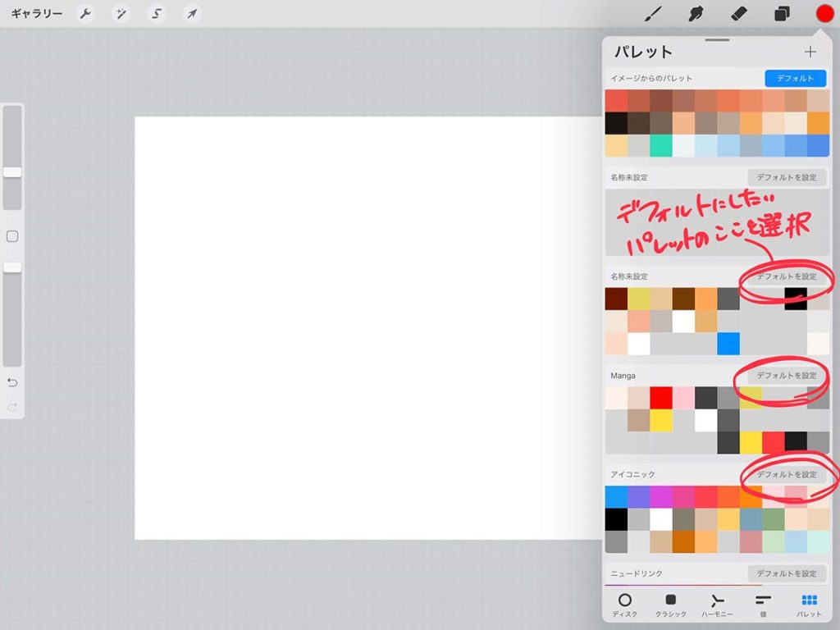The height and width of the screenshot is (630, 840).
Task: Pick black swatch in image palette
Action: pos(616,123)
